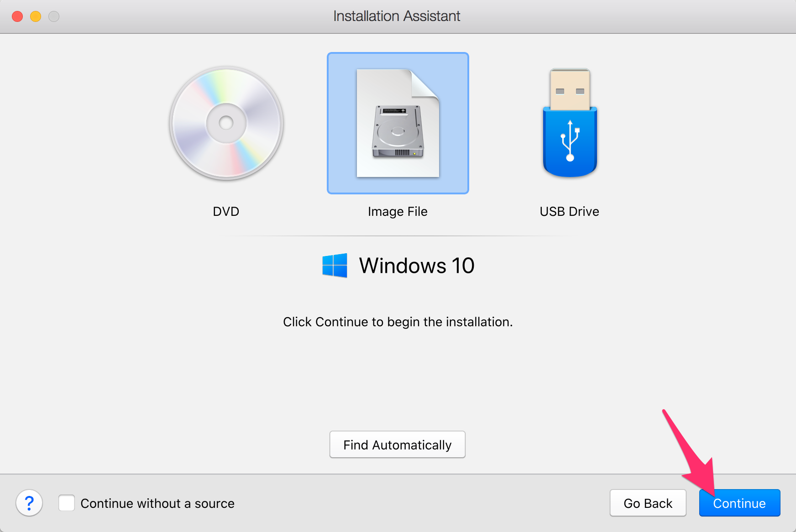The image size is (796, 532).
Task: Minimize the Installation Assistant window
Action: (x=36, y=16)
